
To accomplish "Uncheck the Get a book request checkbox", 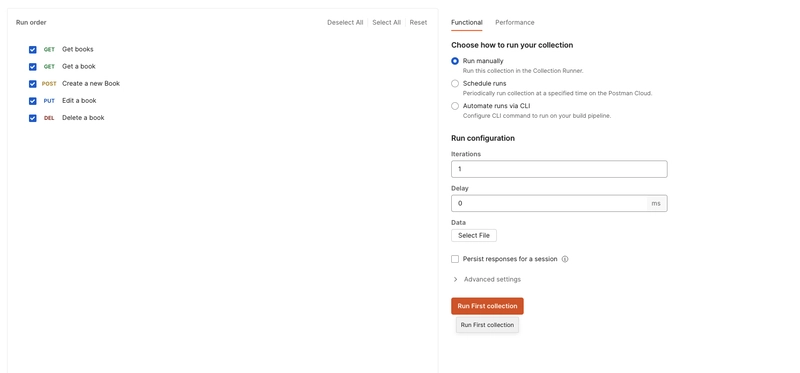I will tap(33, 67).
